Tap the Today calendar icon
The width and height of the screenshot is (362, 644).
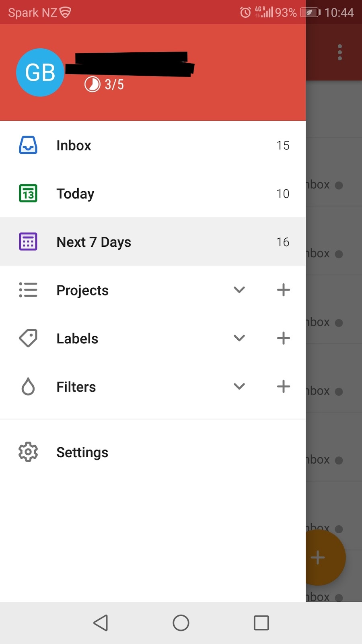[28, 193]
